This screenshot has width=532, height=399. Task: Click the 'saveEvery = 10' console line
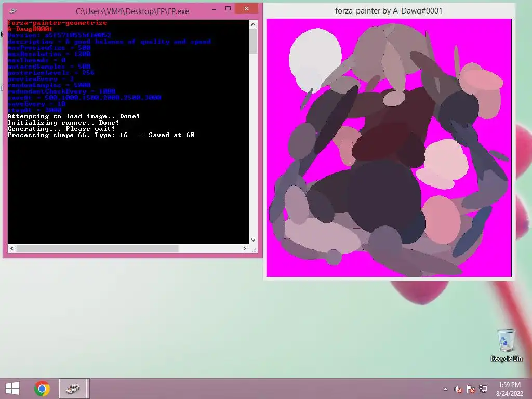(x=37, y=104)
